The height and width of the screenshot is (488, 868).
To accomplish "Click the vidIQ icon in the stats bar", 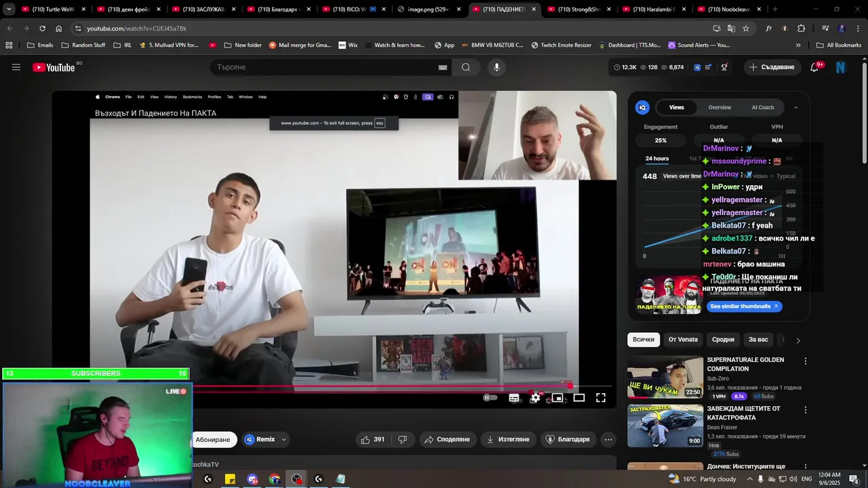I will tap(697, 67).
